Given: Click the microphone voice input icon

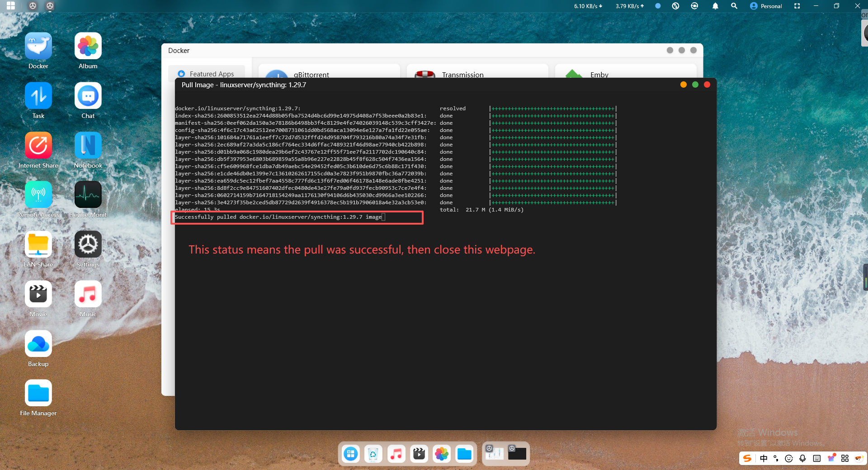Looking at the screenshot, I should pos(802,458).
